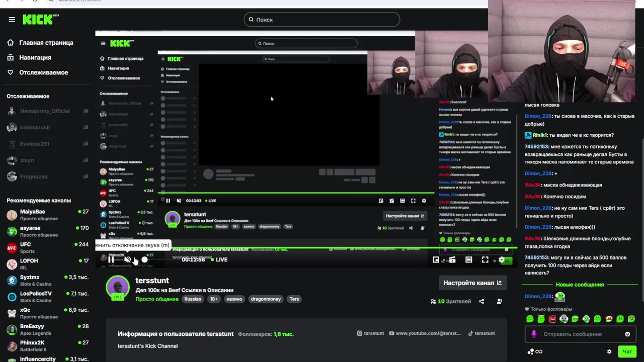Open the www.youtube.com/@tersst YouTube link
The width and height of the screenshot is (644, 362).
click(x=425, y=333)
